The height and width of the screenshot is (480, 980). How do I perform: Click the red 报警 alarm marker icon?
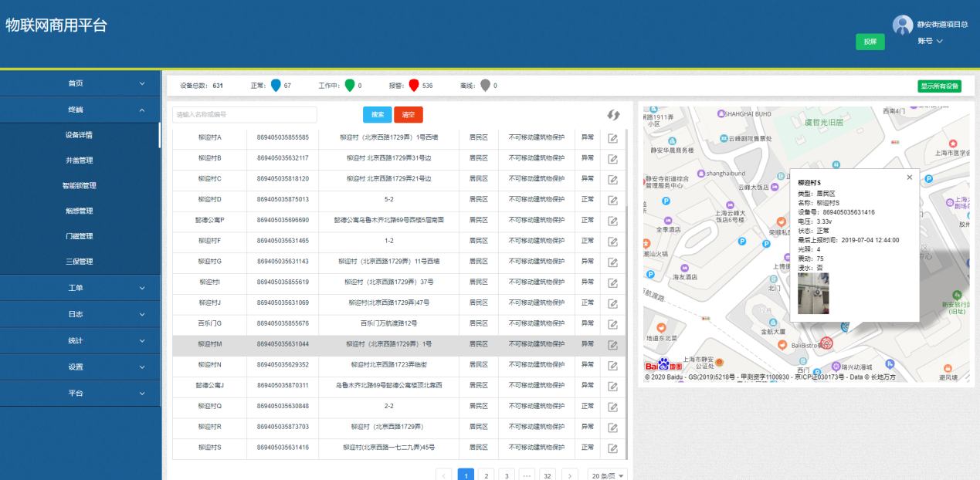(414, 86)
